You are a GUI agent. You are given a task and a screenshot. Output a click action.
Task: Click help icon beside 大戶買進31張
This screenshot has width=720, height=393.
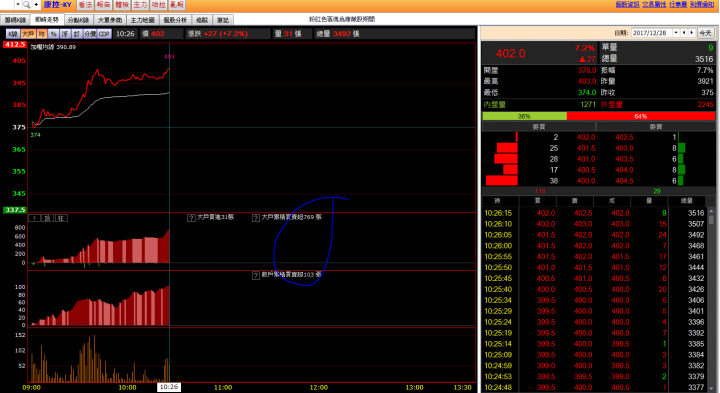pyautogui.click(x=191, y=218)
